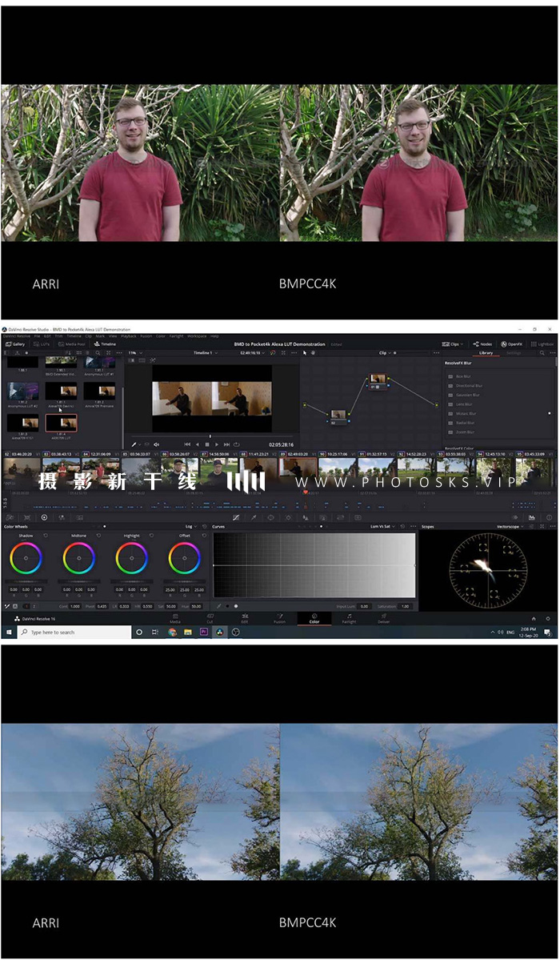Viewport: 560px width, 964px height.
Task: Adjust the Offset color wheel
Action: [184, 558]
